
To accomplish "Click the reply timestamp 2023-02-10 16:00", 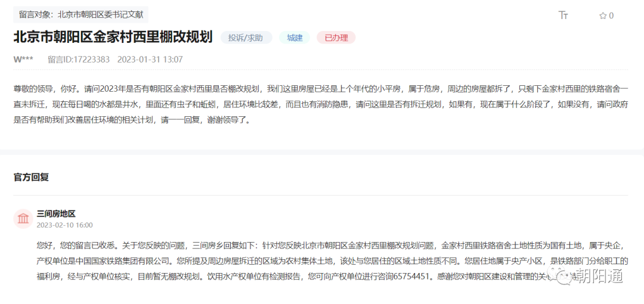I will pos(64,225).
